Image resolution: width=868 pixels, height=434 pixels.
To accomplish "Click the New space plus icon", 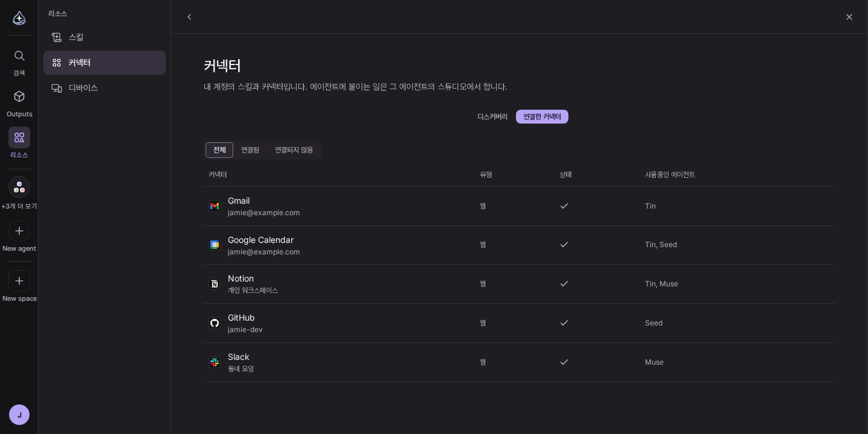I will [x=19, y=281].
